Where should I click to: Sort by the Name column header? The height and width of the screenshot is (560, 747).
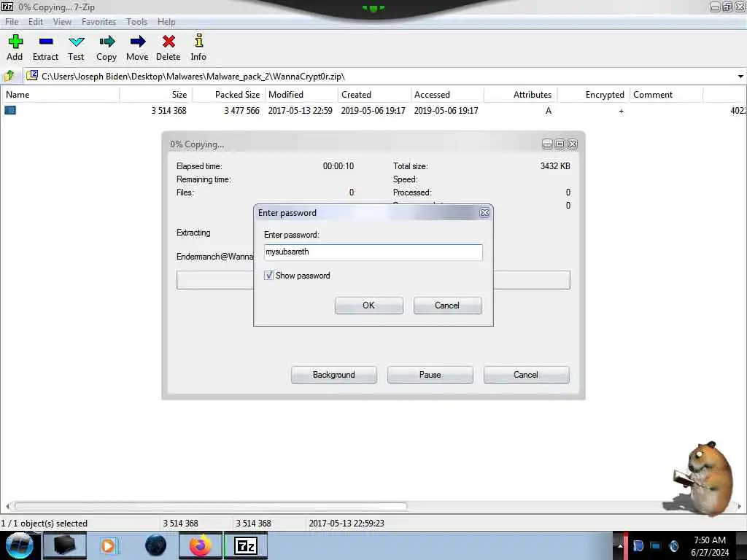point(60,95)
